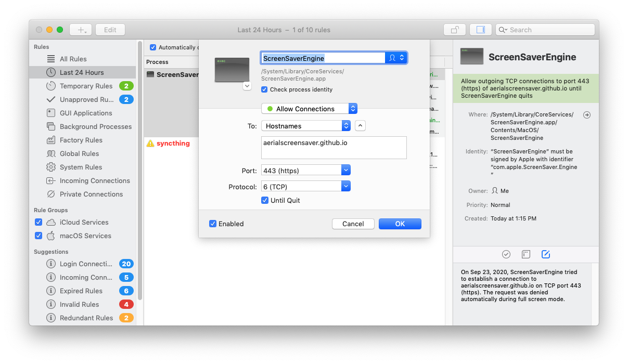Click the Edit toolbar button
This screenshot has width=628, height=364.
coord(110,30)
